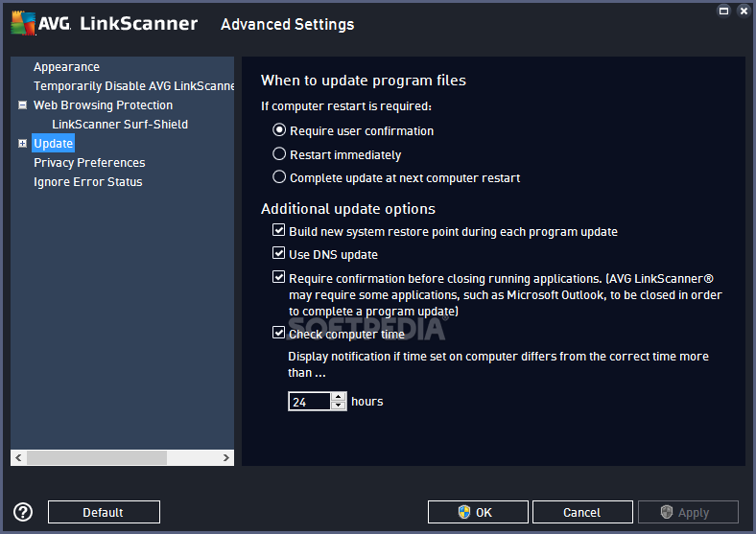
Task: Toggle Use DNS update checkbox
Action: click(x=278, y=253)
